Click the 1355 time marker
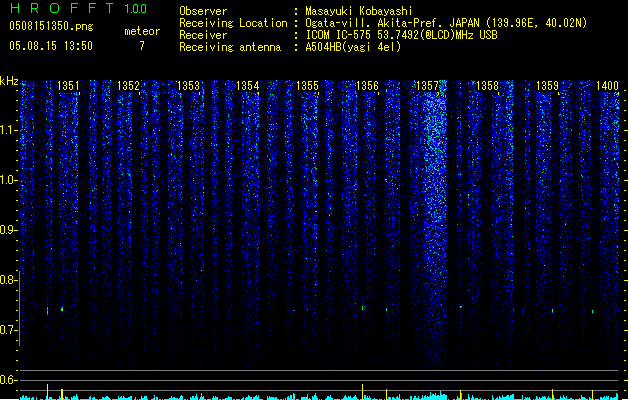Viewport: 629px width, 400px height. coord(307,86)
